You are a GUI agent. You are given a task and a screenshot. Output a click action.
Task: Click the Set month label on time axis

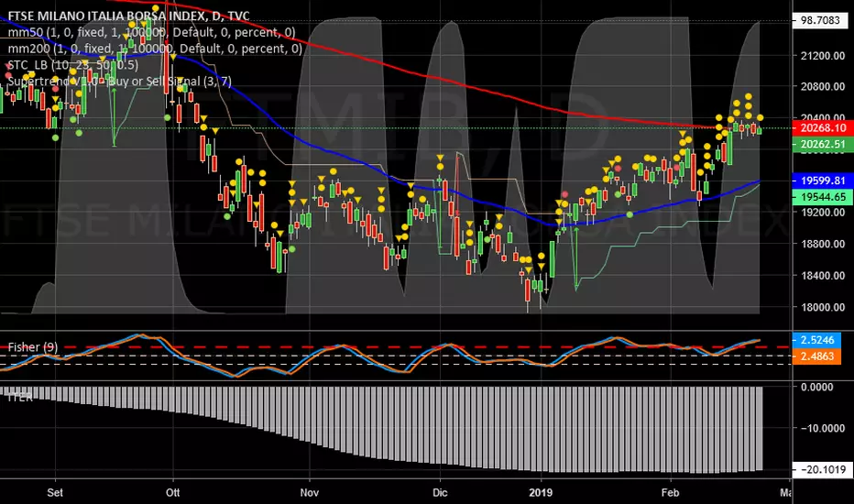(x=55, y=493)
